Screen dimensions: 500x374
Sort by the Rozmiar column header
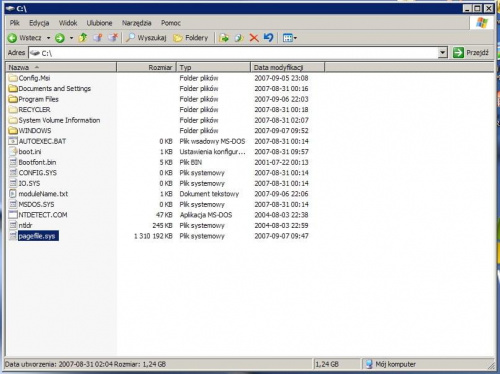tap(147, 67)
